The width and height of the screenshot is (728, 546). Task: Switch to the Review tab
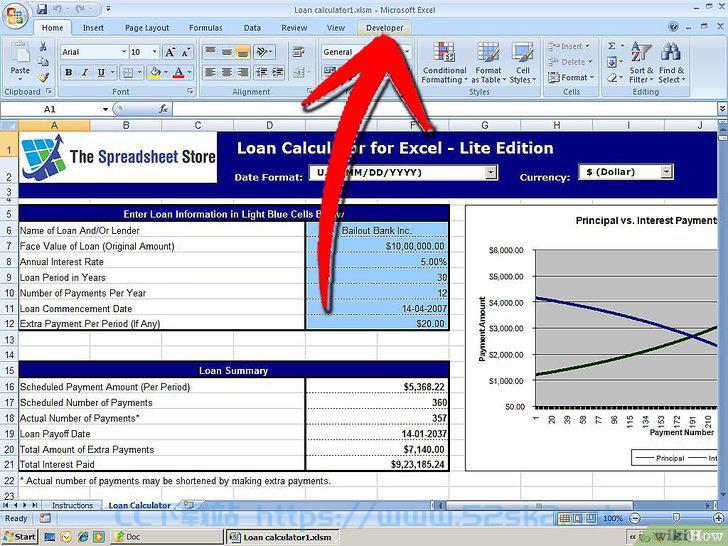pos(294,28)
